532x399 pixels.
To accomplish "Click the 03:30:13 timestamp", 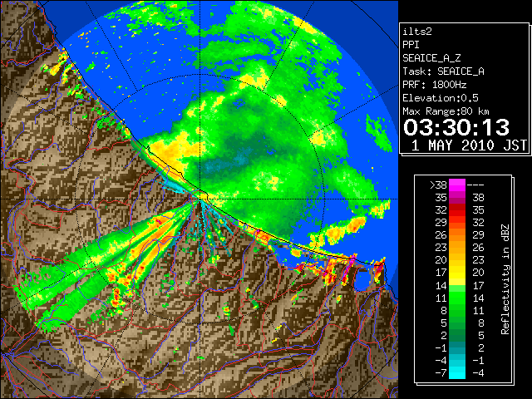I will click(456, 127).
